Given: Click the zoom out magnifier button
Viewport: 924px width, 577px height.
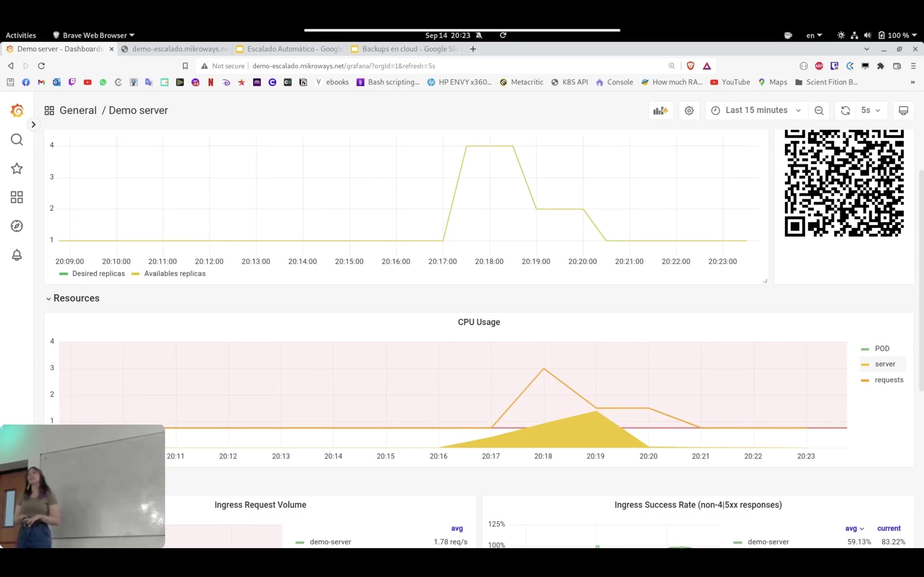Looking at the screenshot, I should [x=819, y=110].
